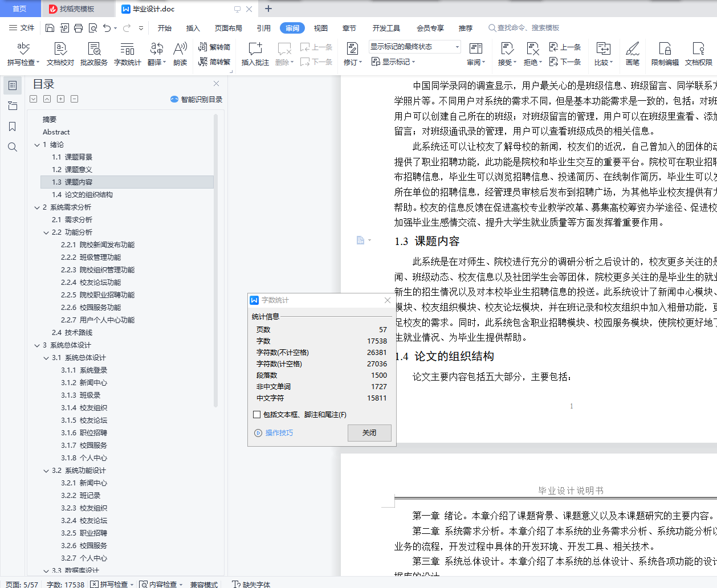717x588 pixels.
Task: Tick 包括文本框、脚注和尾注 checkbox
Action: coord(257,415)
